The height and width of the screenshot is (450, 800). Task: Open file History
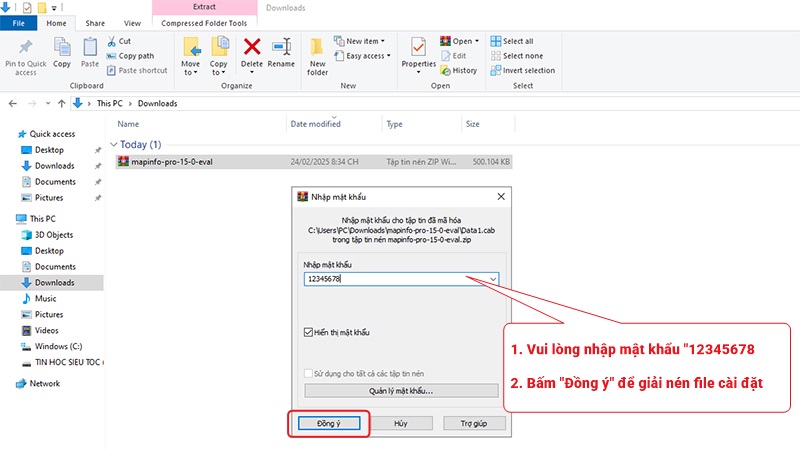pos(459,70)
